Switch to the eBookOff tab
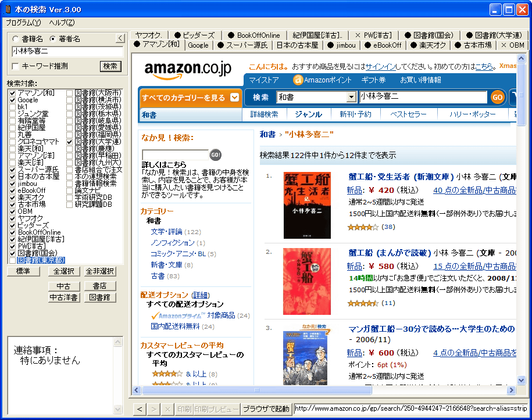 (x=383, y=45)
